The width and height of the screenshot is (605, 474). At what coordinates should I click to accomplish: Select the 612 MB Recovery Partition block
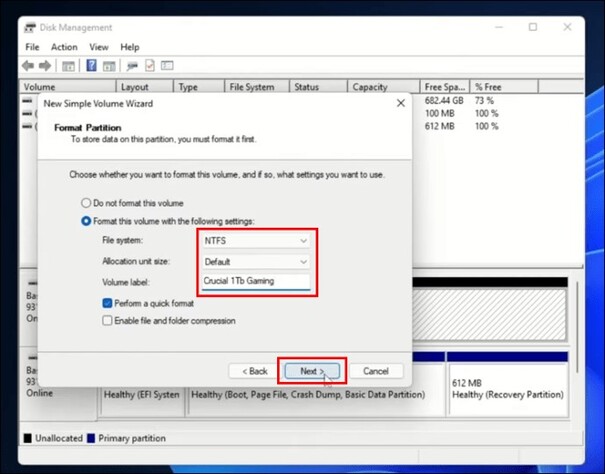(507, 389)
